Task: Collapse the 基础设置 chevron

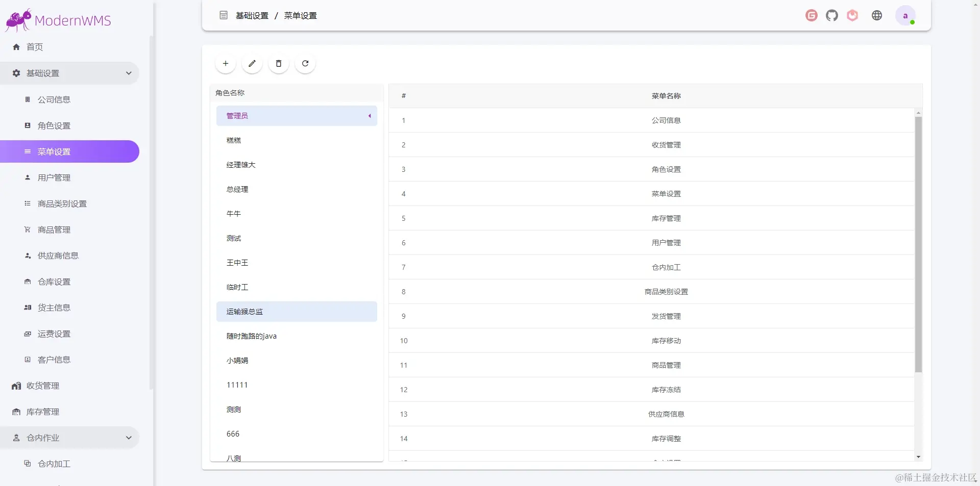Action: click(129, 73)
